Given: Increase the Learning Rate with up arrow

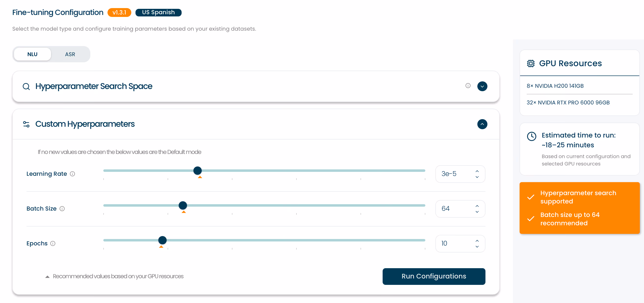Looking at the screenshot, I should click(x=477, y=171).
